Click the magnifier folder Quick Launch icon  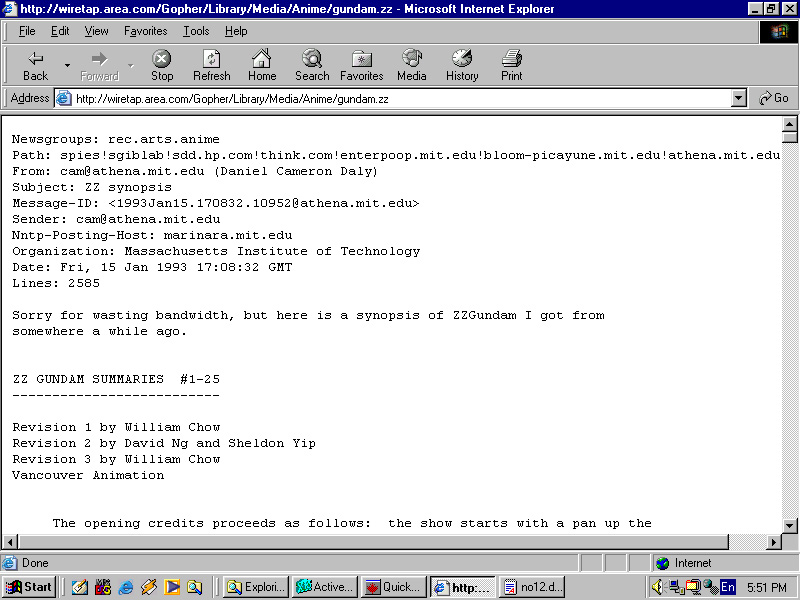point(194,587)
